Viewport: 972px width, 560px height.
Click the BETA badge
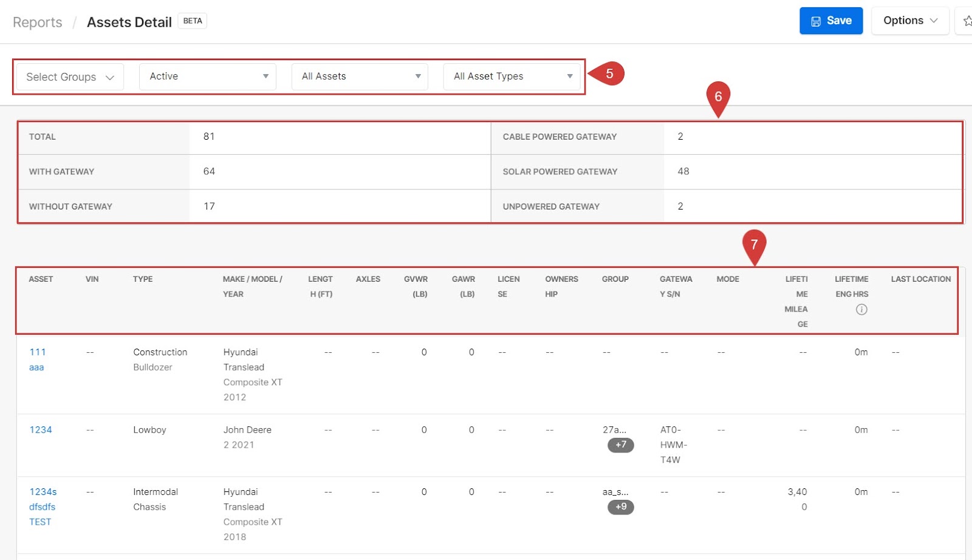tap(193, 21)
